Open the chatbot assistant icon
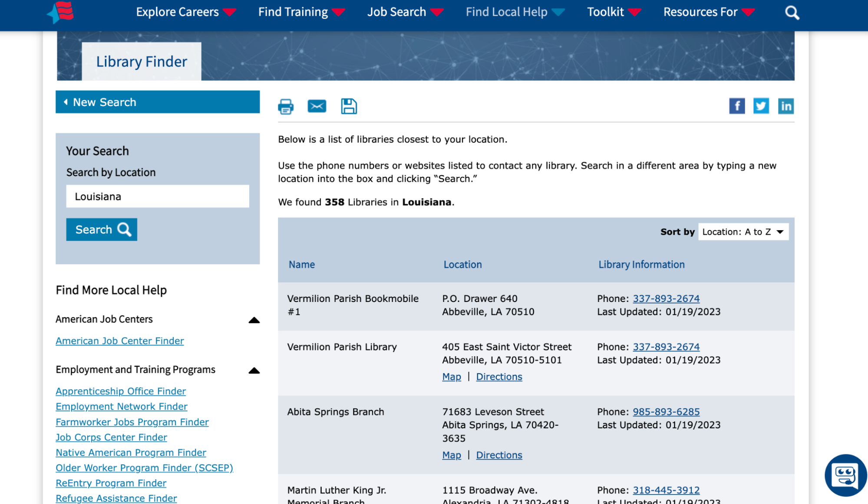Viewport: 868px width, 504px height. (845, 475)
